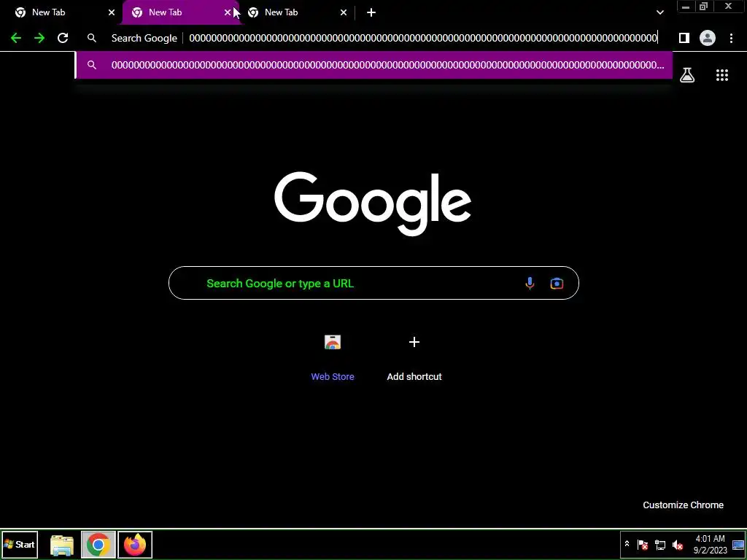Click the Add shortcut label
This screenshot has height=560, width=747.
(414, 377)
